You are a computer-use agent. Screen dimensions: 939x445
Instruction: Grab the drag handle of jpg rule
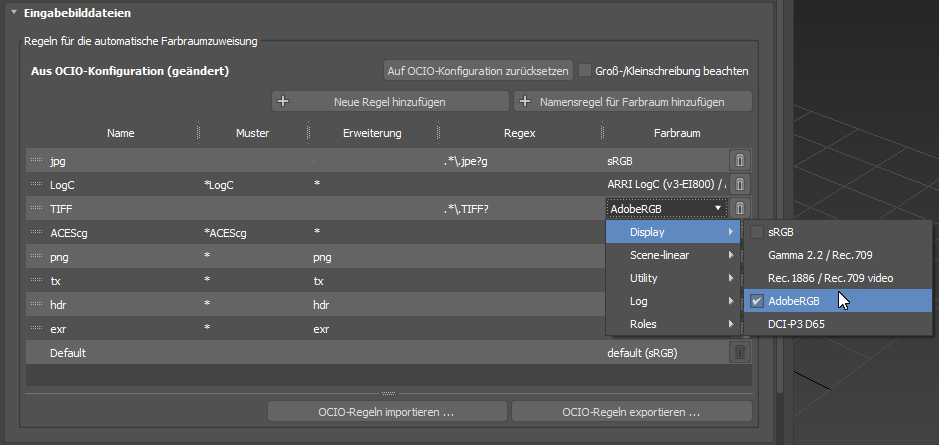pyautogui.click(x=37, y=160)
